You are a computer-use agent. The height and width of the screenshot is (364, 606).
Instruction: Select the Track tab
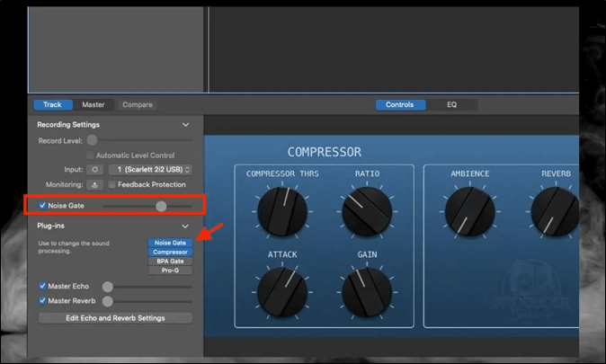click(x=52, y=105)
